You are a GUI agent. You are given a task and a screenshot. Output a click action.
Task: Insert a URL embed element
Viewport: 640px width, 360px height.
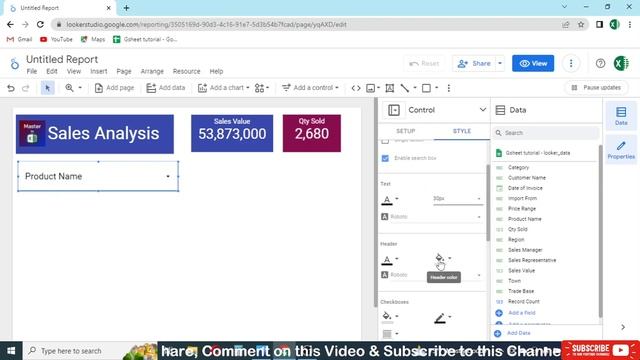click(x=356, y=88)
